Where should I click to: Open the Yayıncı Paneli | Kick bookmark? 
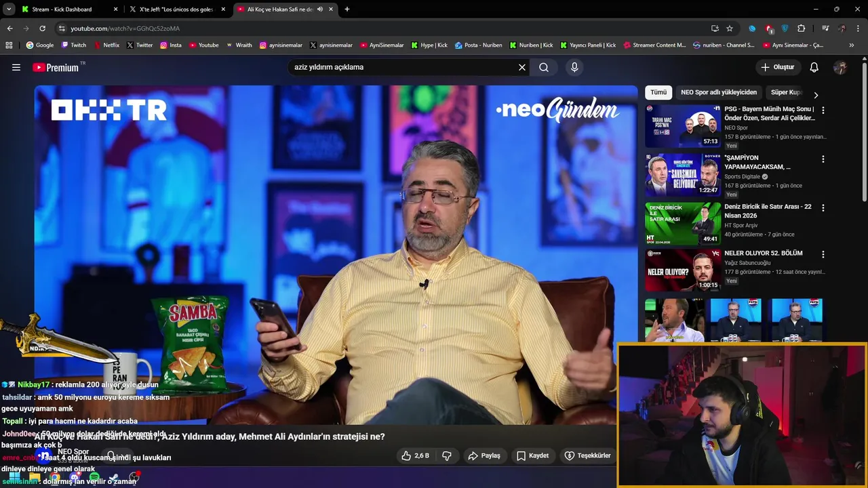589,45
